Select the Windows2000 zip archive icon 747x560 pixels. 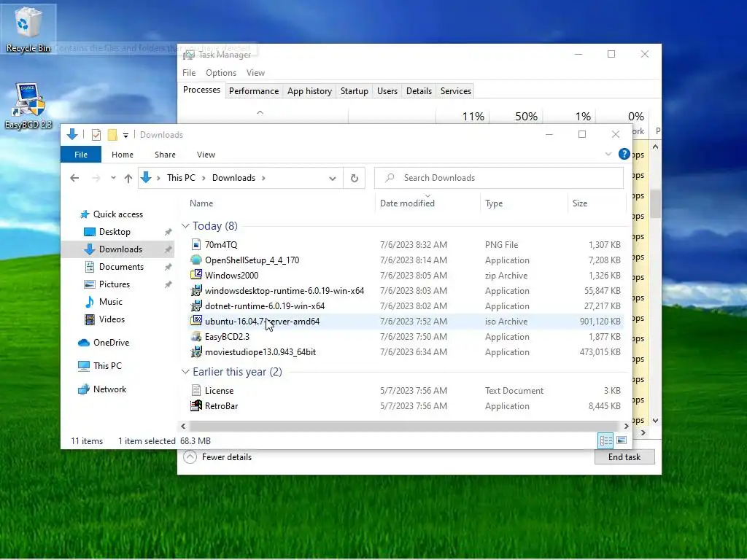[196, 275]
